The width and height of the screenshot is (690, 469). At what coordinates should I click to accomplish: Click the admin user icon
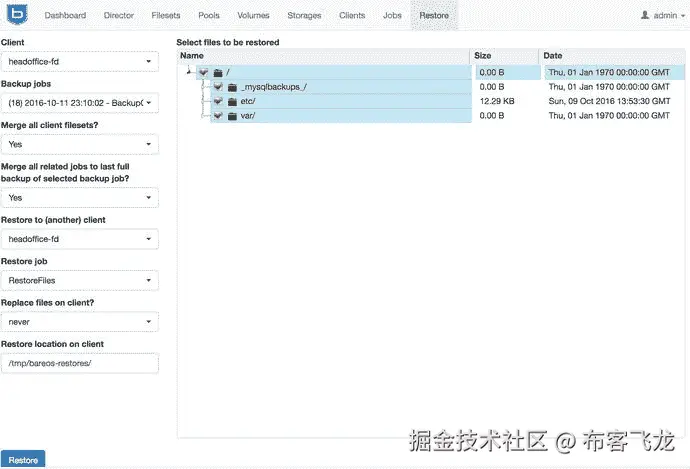(645, 15)
